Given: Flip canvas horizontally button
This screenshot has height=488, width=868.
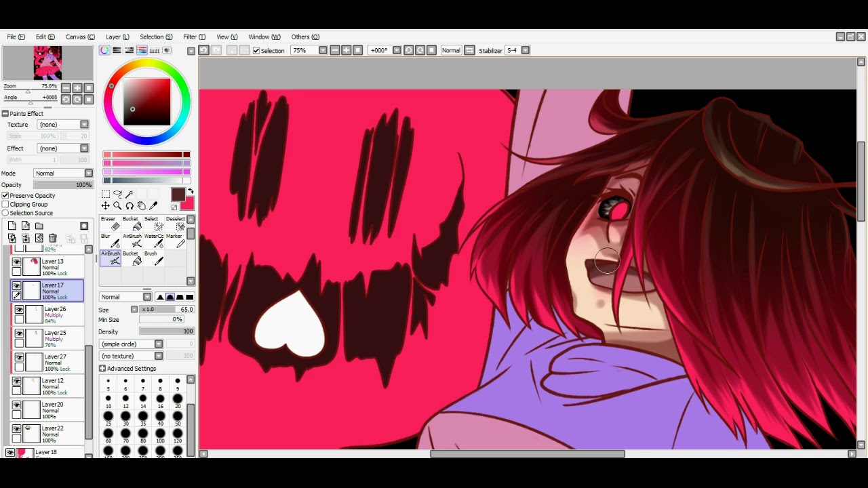Looking at the screenshot, I should pos(469,50).
